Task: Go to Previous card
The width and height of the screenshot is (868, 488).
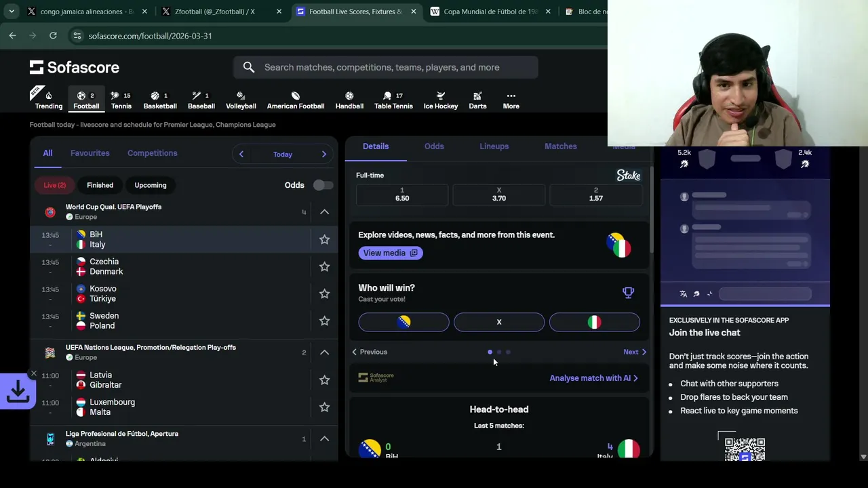Action: pos(370,352)
